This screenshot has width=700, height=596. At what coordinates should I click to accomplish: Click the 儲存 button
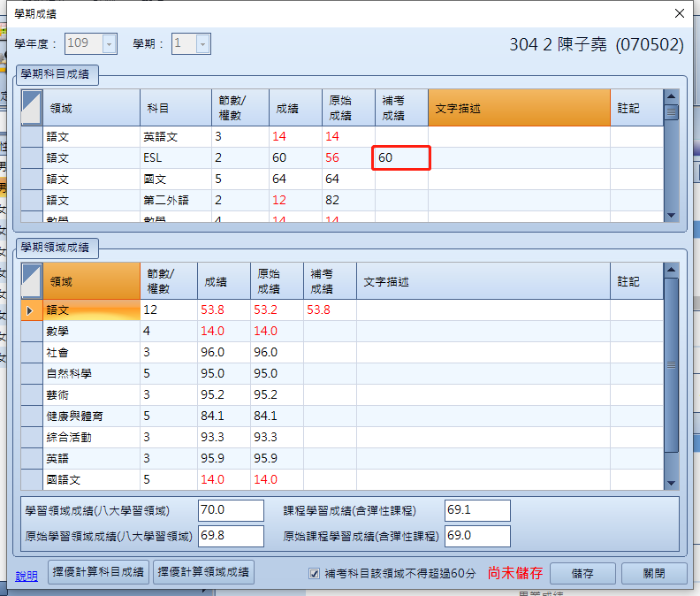pos(582,573)
